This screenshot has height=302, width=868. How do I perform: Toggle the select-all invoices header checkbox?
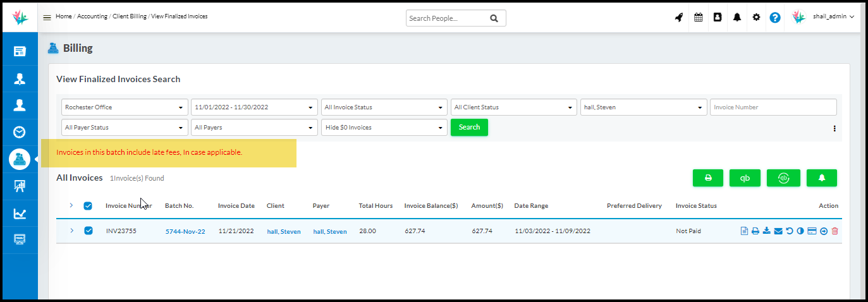tap(89, 205)
